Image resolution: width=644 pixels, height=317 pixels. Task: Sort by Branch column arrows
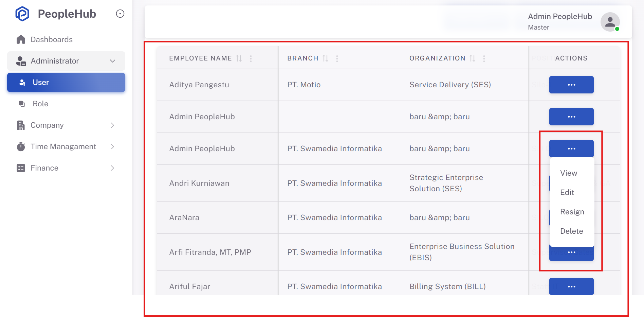coord(326,58)
